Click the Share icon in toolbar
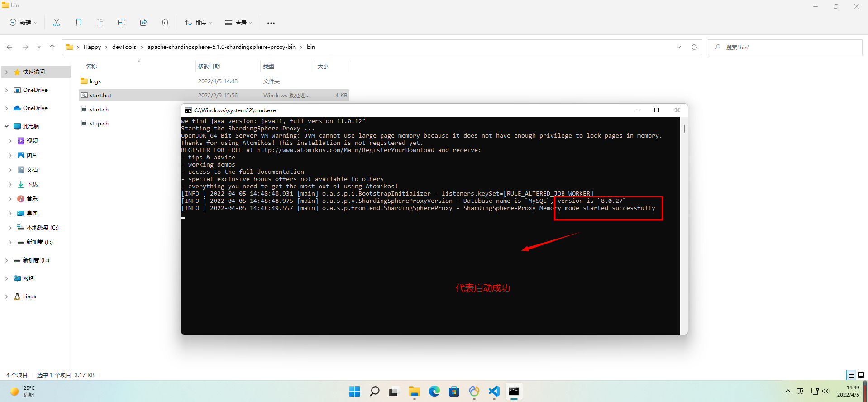 [143, 23]
